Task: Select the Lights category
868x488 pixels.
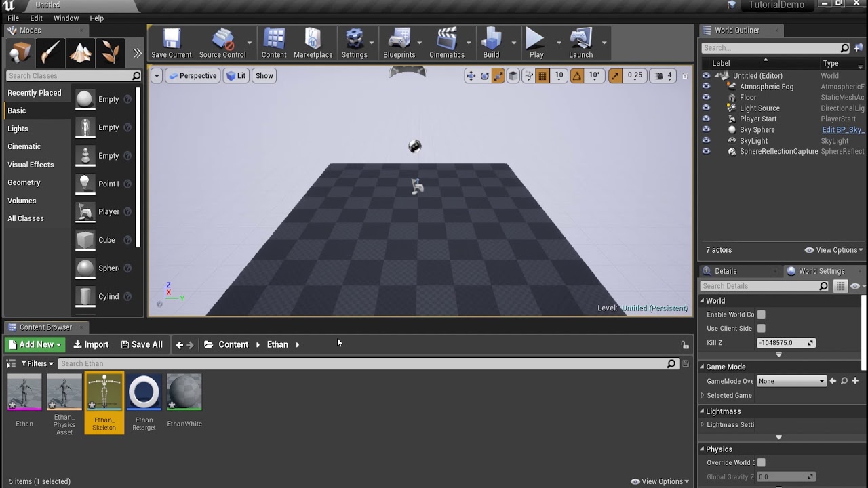Action: 18,129
